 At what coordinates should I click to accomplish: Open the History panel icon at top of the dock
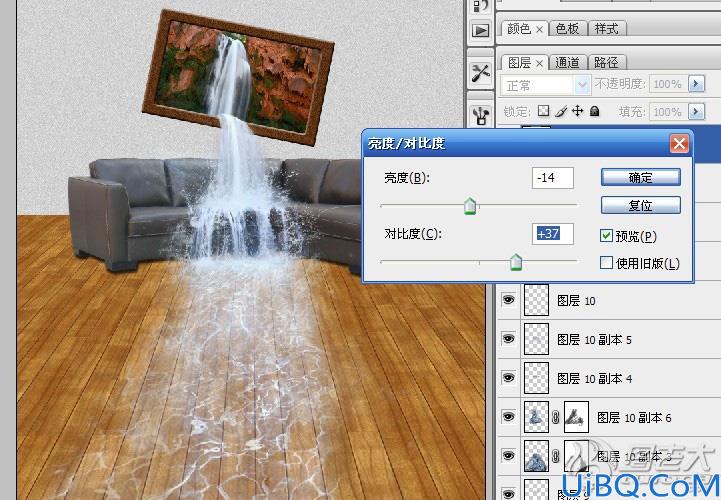(480, 6)
